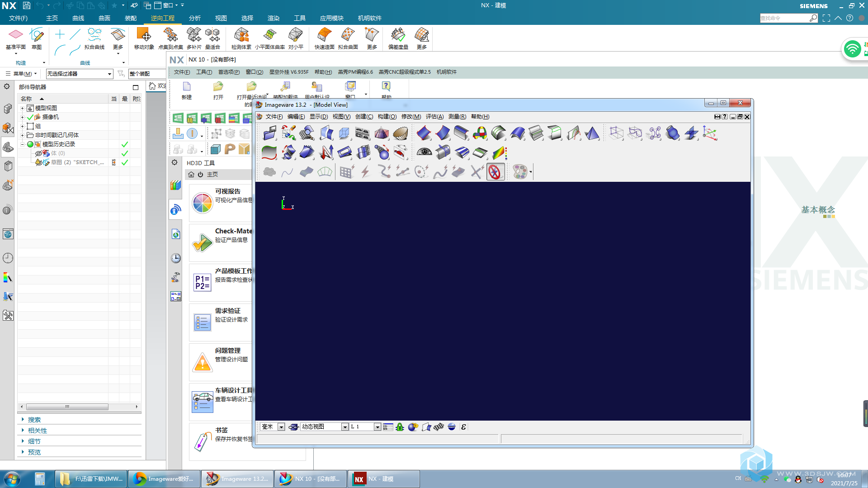Viewport: 868px width, 488px height.
Task: Click the speedometer gauge icon in Imageware toolbar
Action: (x=424, y=152)
